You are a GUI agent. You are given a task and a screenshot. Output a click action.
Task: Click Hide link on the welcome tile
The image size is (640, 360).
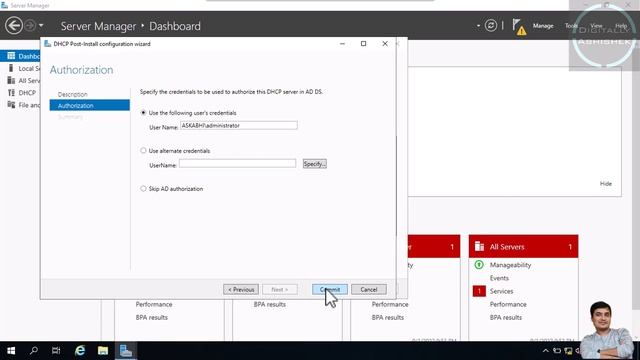point(606,184)
